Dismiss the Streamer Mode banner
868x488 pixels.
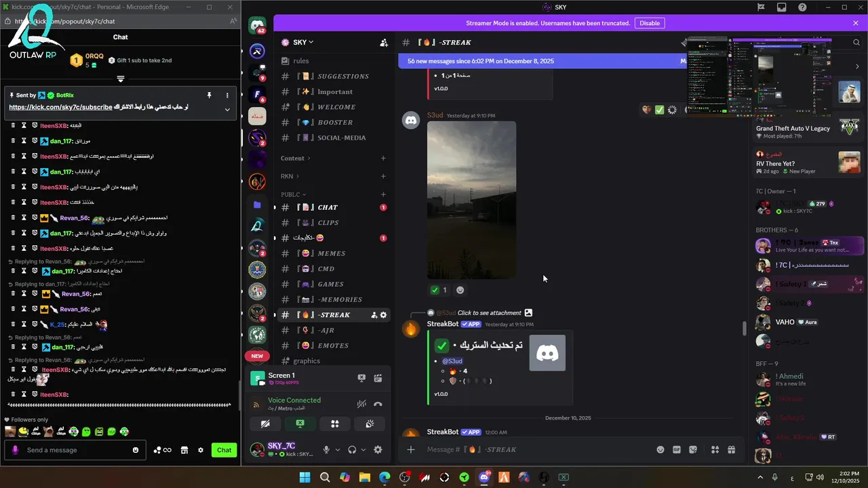856,23
